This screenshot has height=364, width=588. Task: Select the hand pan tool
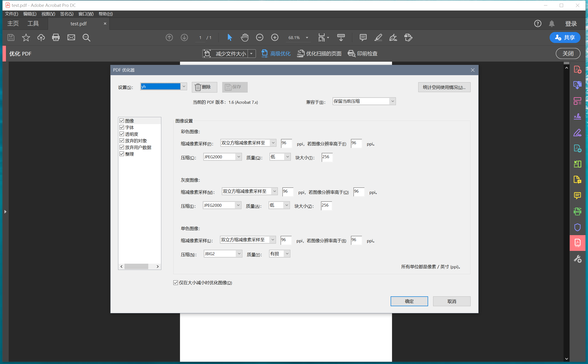(244, 37)
